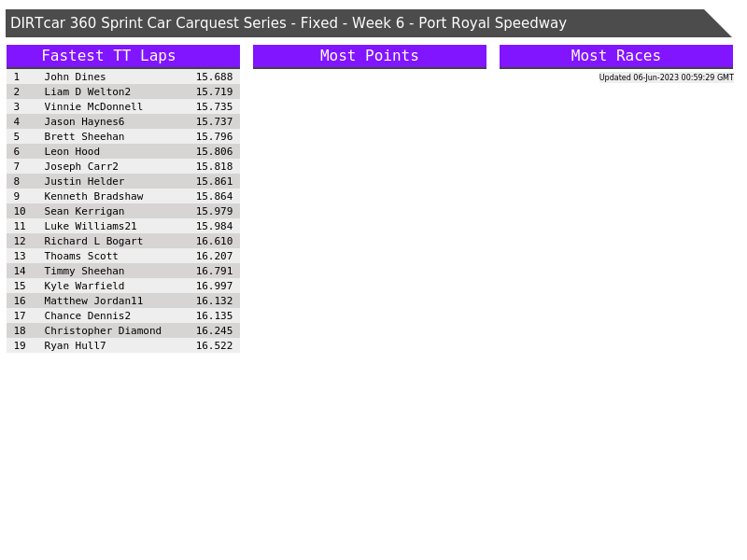Select Leon Hood from lap list
747x560 pixels.
coord(72,151)
